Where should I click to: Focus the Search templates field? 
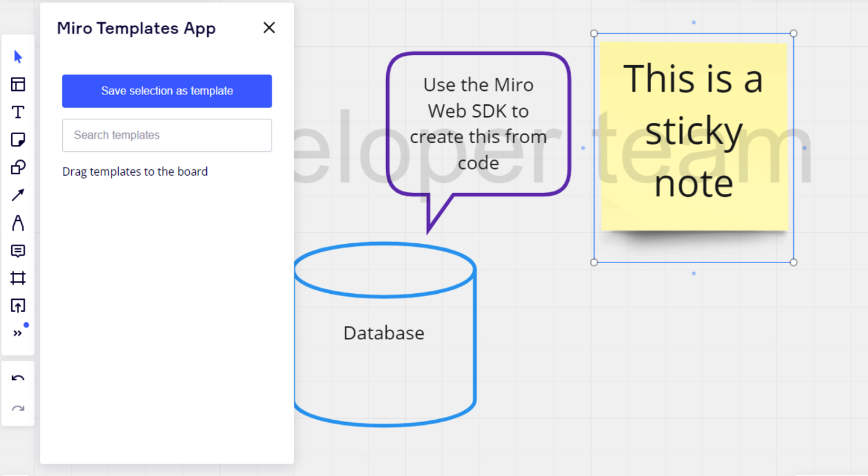[x=167, y=135]
